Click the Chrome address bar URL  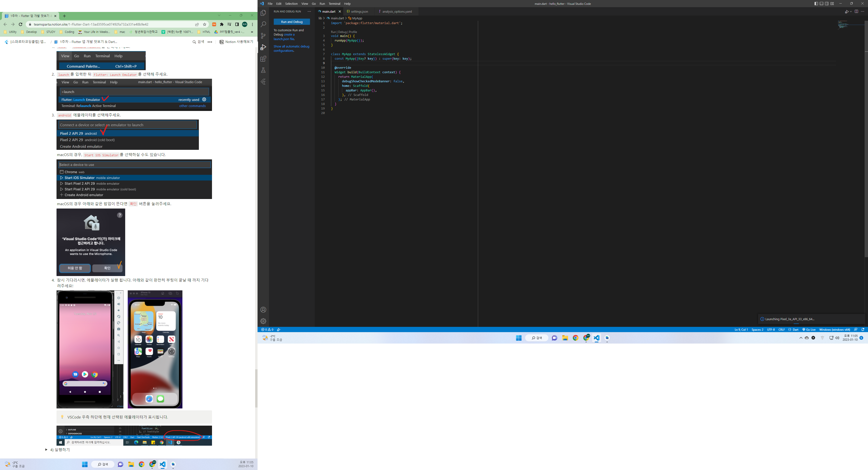91,24
